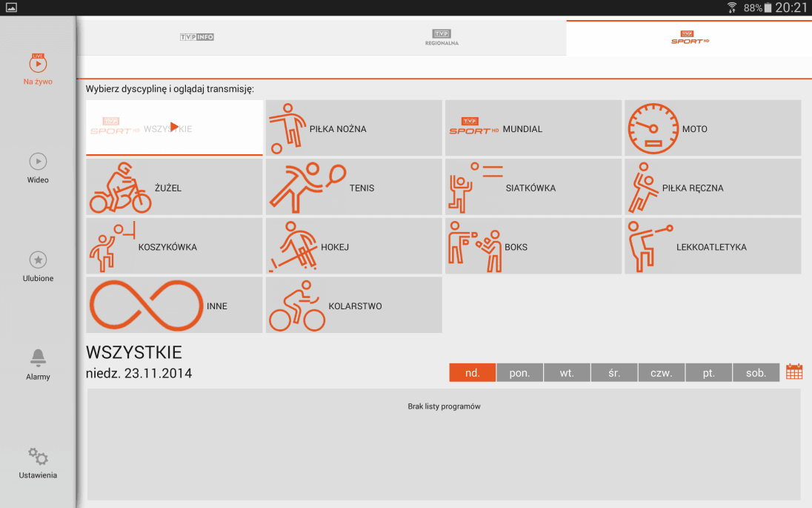The width and height of the screenshot is (812, 508).
Task: Open the calendar date picker icon
Action: tap(794, 372)
